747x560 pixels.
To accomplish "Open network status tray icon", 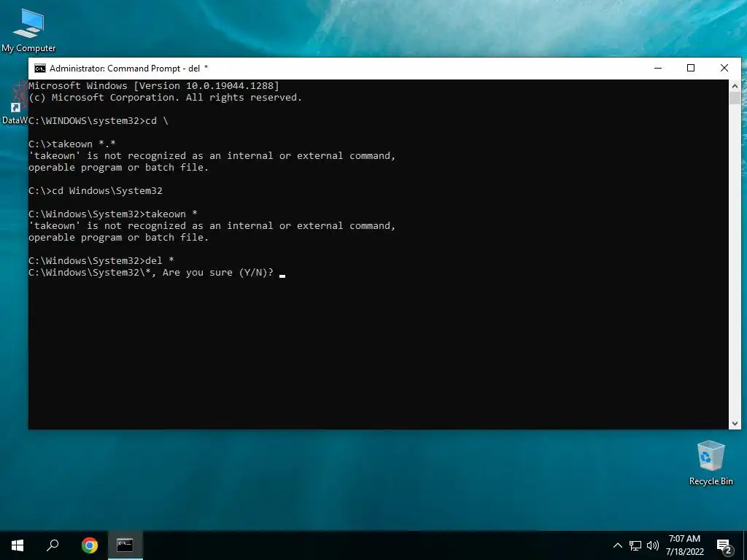I will click(x=635, y=545).
